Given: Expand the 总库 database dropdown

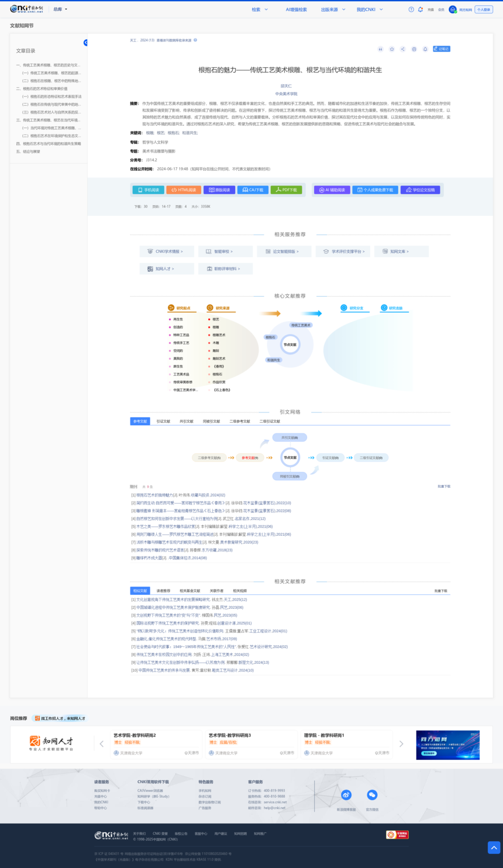Looking at the screenshot, I should click(60, 9).
